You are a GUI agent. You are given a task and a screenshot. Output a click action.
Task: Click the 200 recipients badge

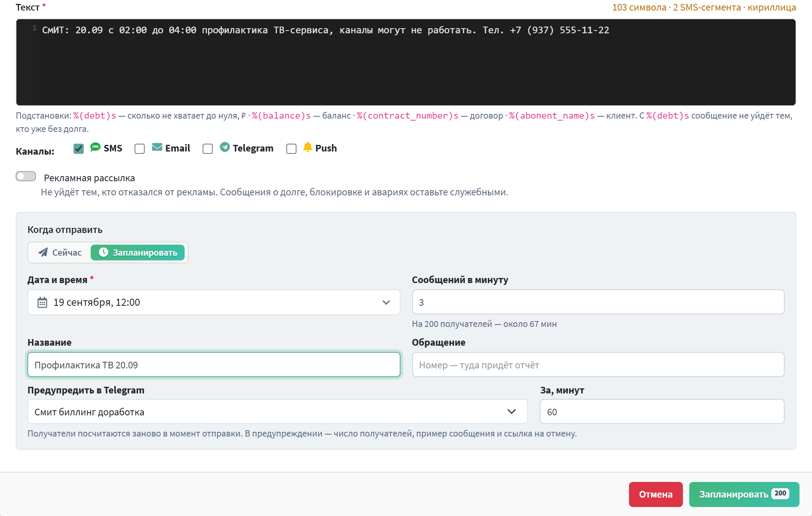tap(780, 494)
